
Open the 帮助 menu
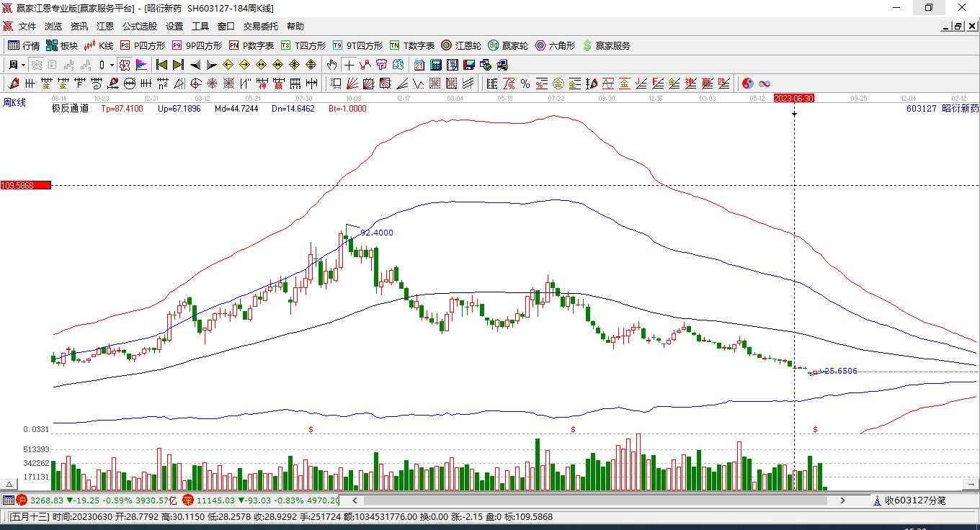295,27
